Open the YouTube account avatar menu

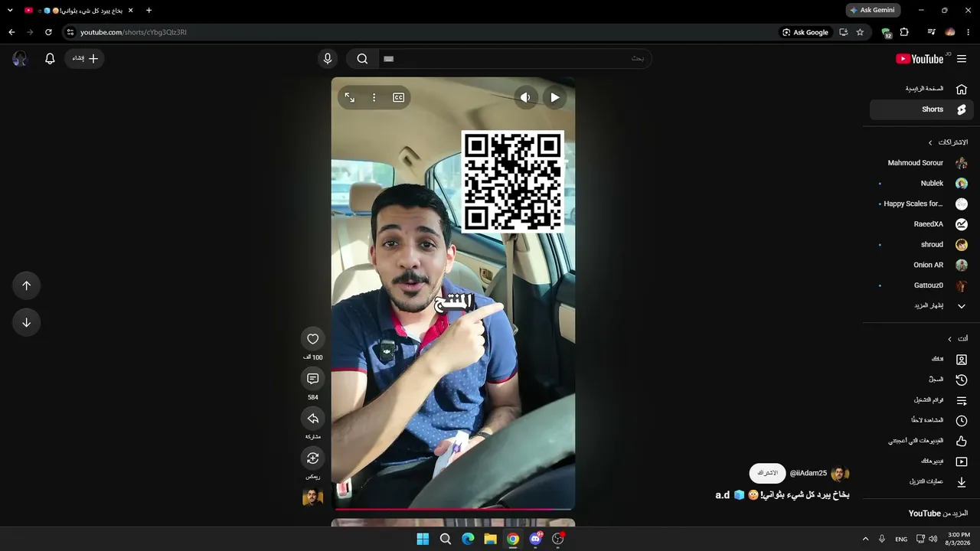[x=20, y=59]
